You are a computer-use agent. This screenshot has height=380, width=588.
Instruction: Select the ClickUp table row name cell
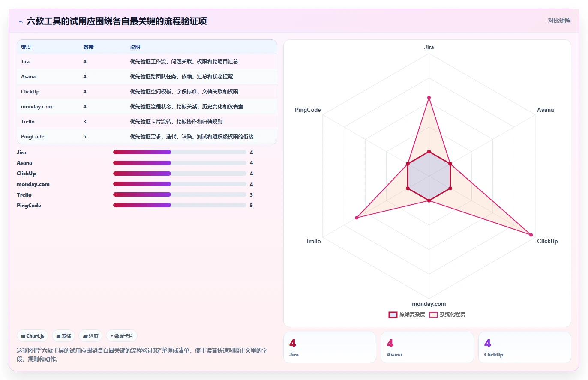click(x=30, y=92)
